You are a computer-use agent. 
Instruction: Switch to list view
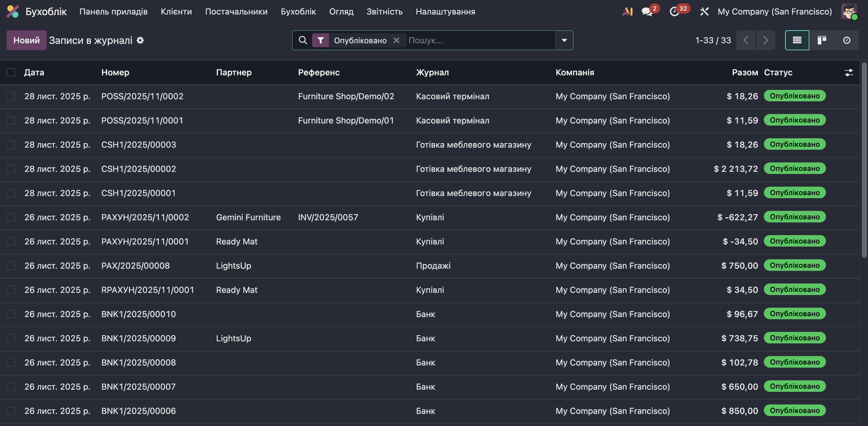[797, 40]
